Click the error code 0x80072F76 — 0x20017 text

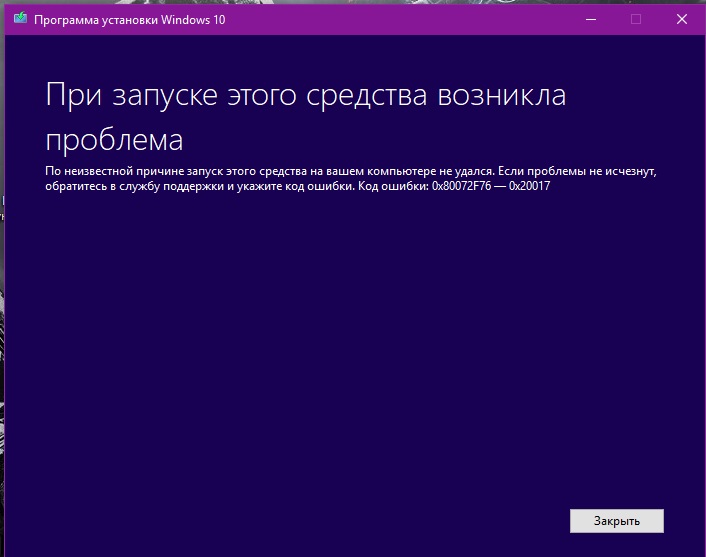[x=491, y=186]
